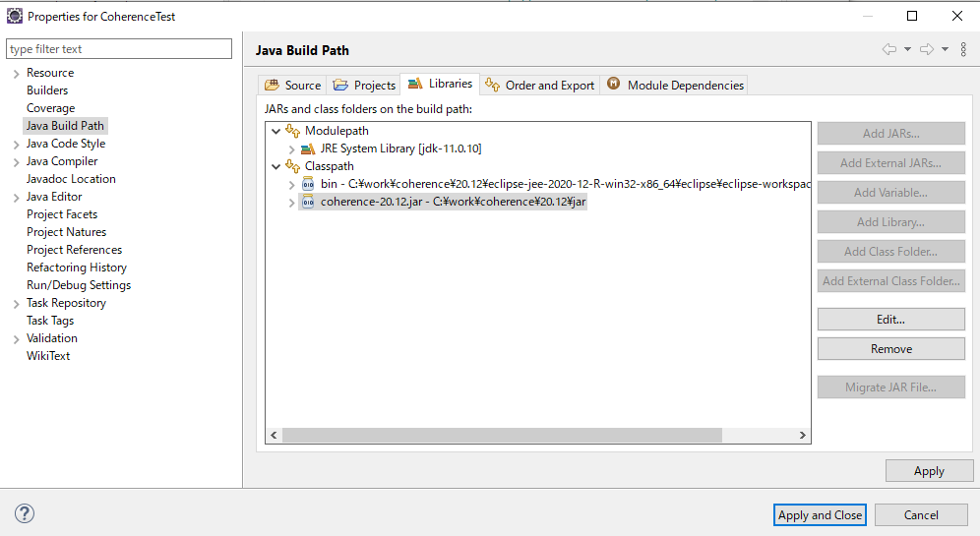Viewport: 980px width, 536px height.
Task: Click the coherence-20.12.jar file icon
Action: click(x=308, y=202)
